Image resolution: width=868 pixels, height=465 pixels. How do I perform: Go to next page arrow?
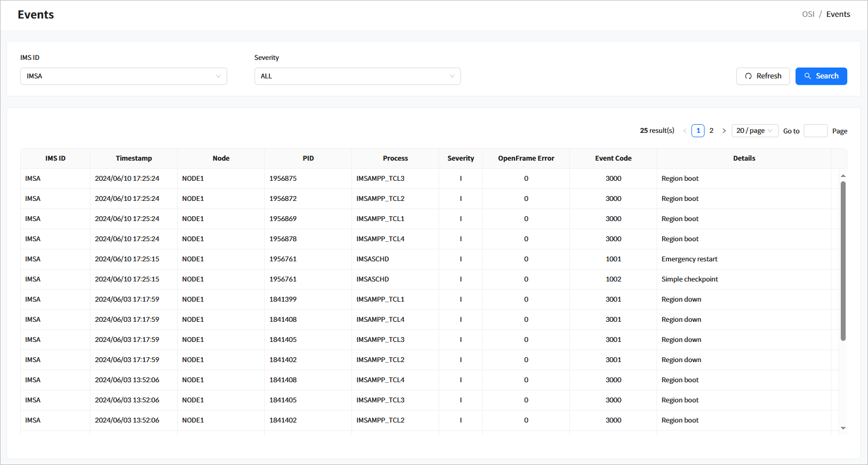click(x=724, y=131)
